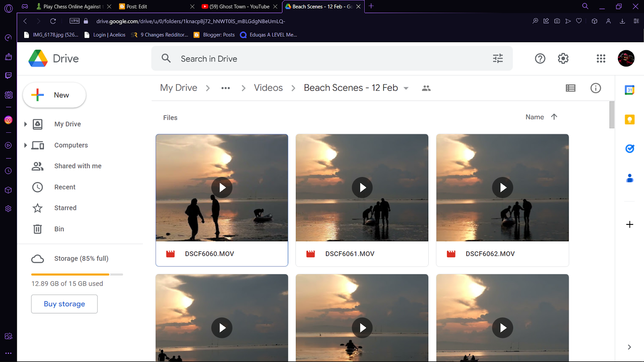Open the Google apps grid
This screenshot has width=644, height=362.
tap(601, 59)
